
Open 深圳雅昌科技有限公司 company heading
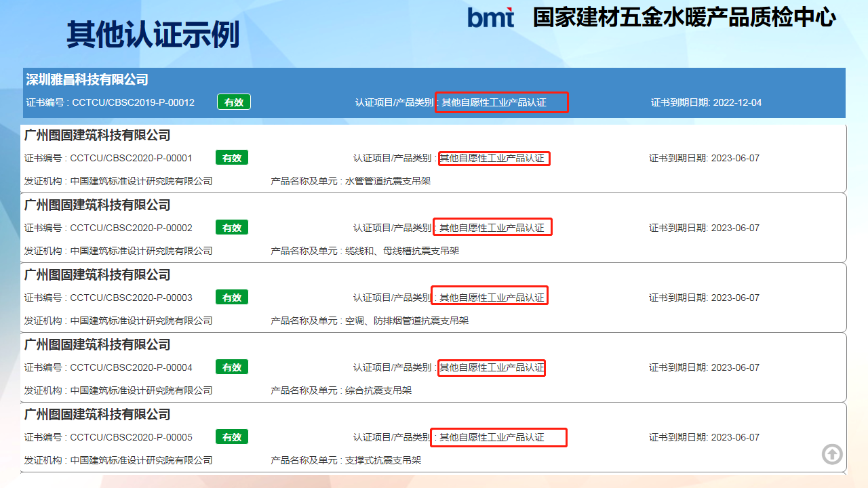pos(87,79)
